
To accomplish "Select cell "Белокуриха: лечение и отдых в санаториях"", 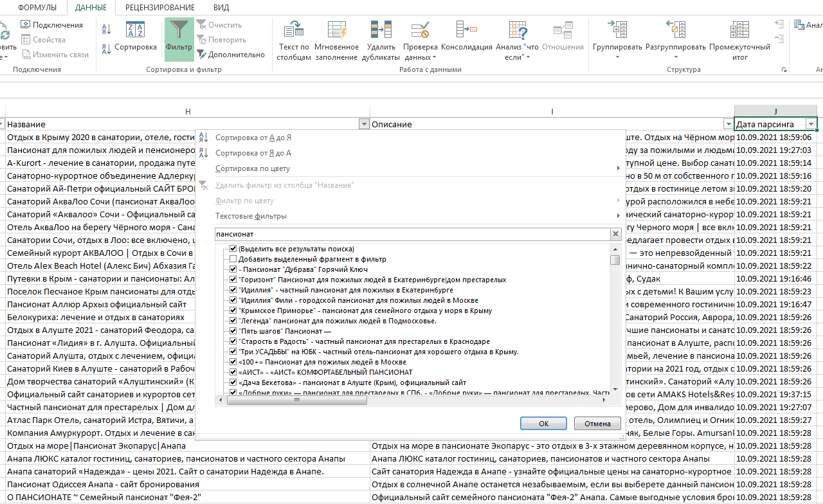I will [101, 317].
